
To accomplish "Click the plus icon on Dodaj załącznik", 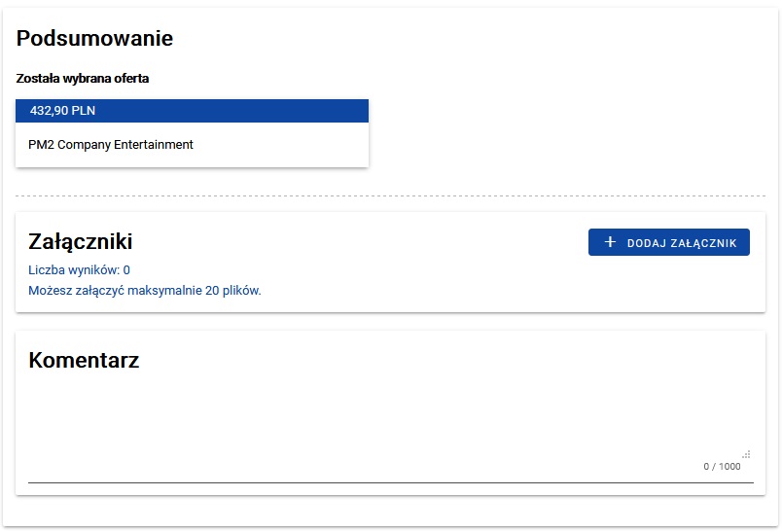I will click(x=611, y=242).
